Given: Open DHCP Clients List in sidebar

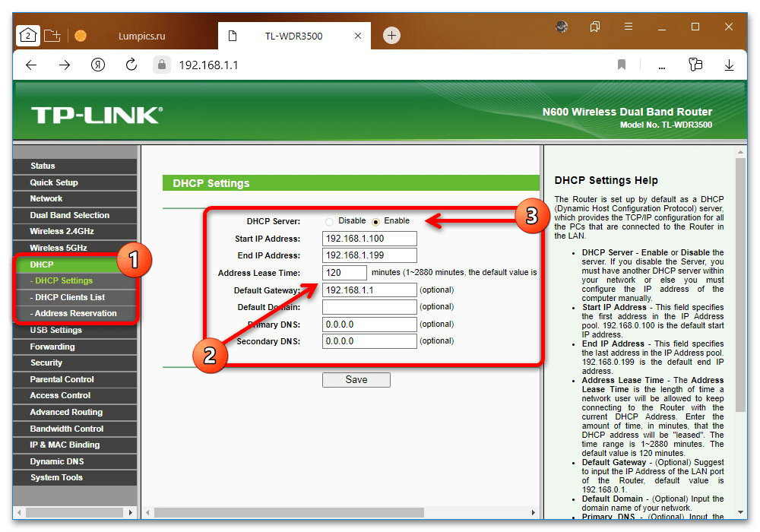Looking at the screenshot, I should pos(70,297).
